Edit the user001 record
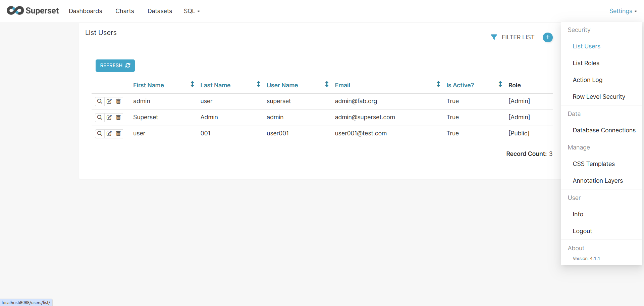Image resolution: width=644 pixels, height=306 pixels. pos(109,133)
